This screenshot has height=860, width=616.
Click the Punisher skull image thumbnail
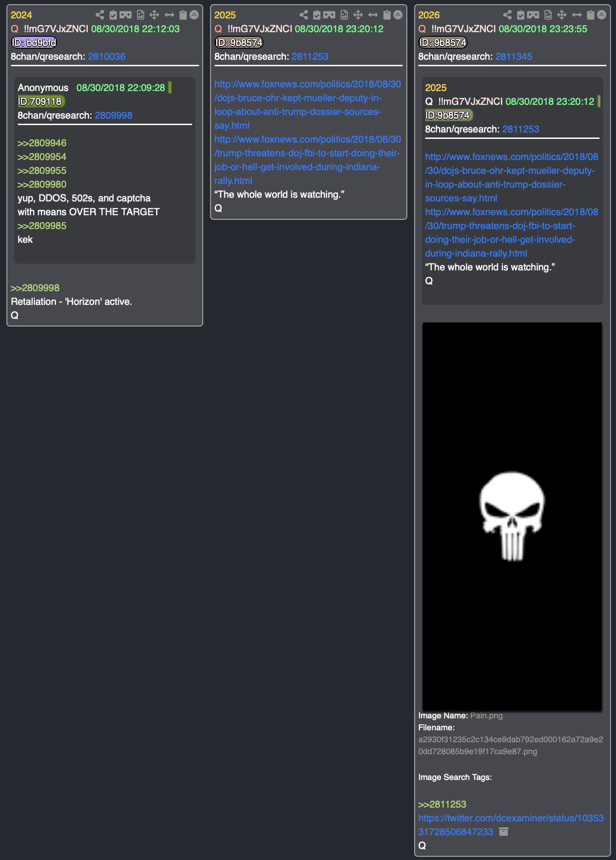tap(512, 516)
